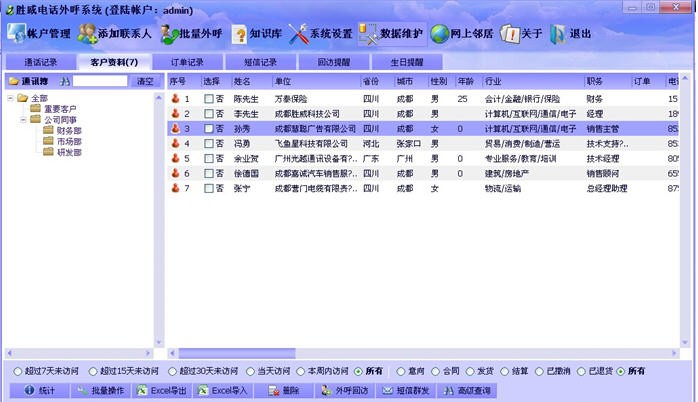Click the 添加联系人 add contact icon
The image size is (698, 402).
tap(87, 34)
